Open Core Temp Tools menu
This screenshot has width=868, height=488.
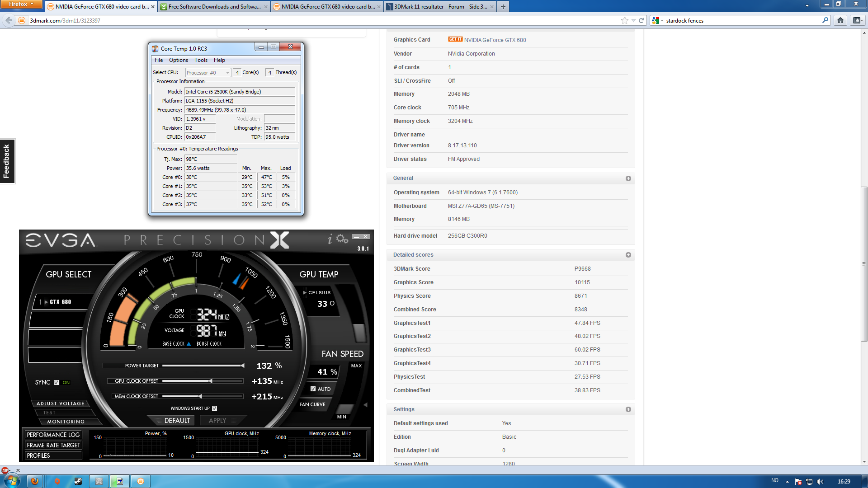(x=201, y=60)
